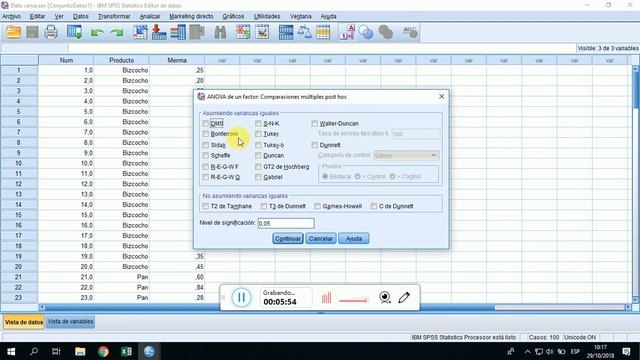Click Nivel de significación input field
The image size is (640, 360).
(286, 223)
